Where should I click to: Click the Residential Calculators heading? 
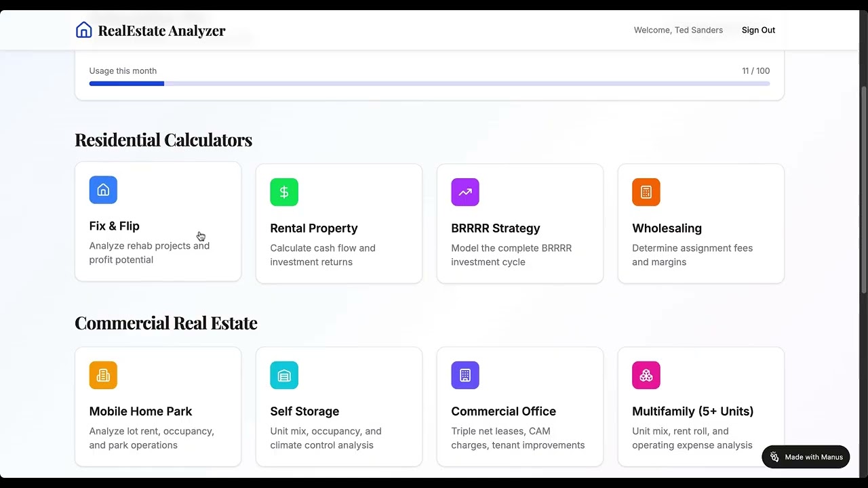163,140
